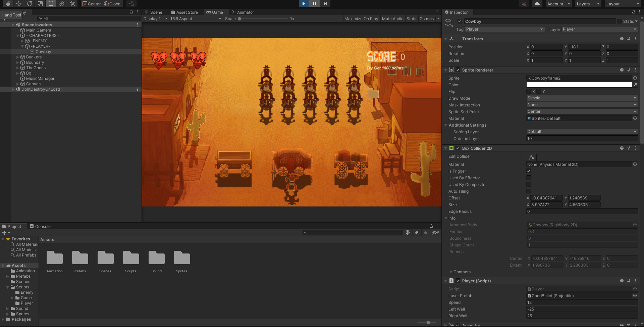Enable Used By Effector checkbox
Screen dimensions: 644x327
(529, 178)
